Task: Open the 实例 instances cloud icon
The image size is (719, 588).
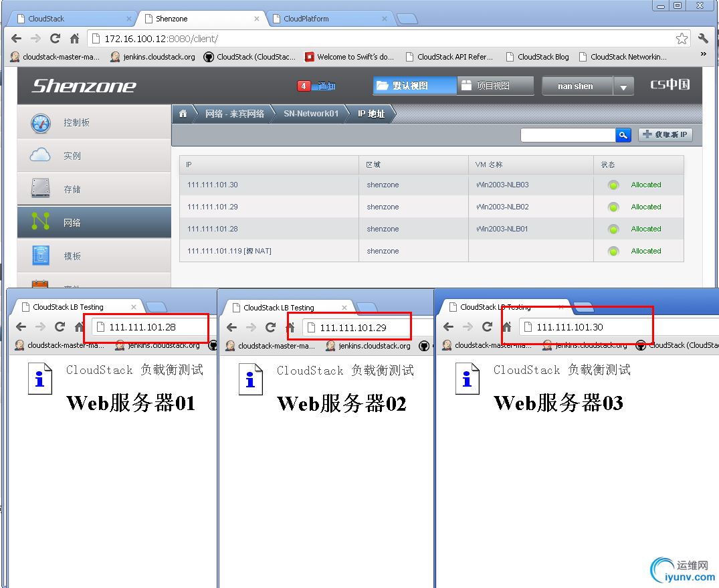Action: 40,155
